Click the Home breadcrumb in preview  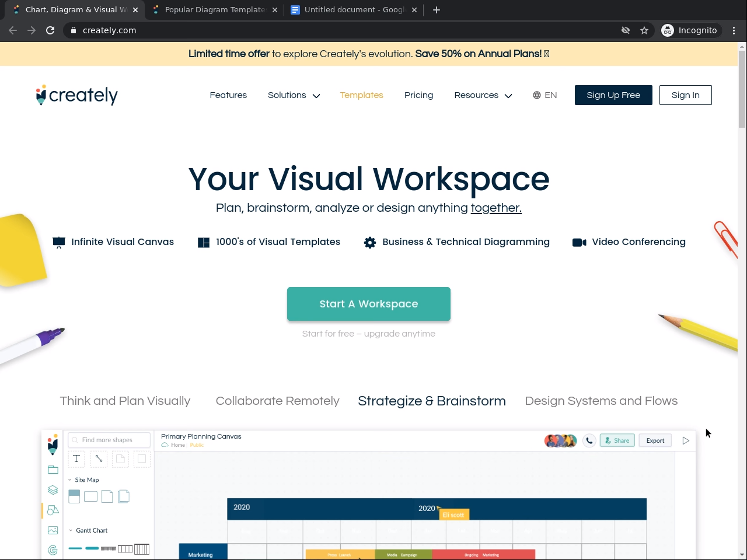point(178,445)
